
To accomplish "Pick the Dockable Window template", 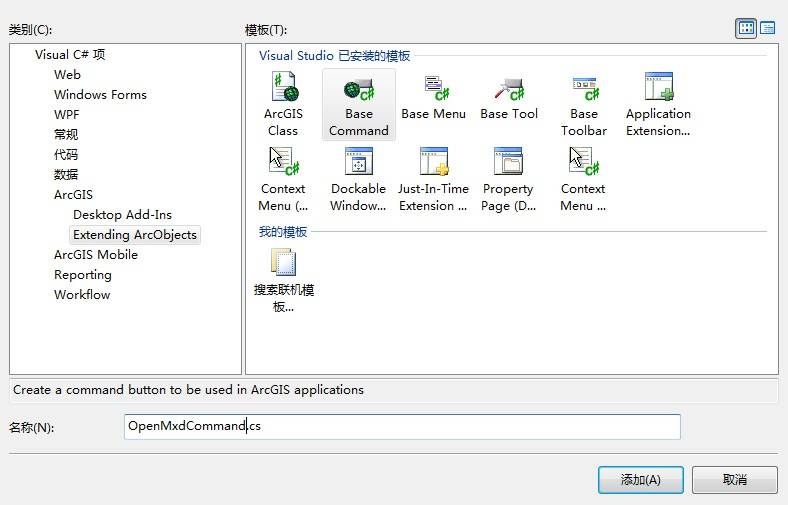I will tap(358, 179).
